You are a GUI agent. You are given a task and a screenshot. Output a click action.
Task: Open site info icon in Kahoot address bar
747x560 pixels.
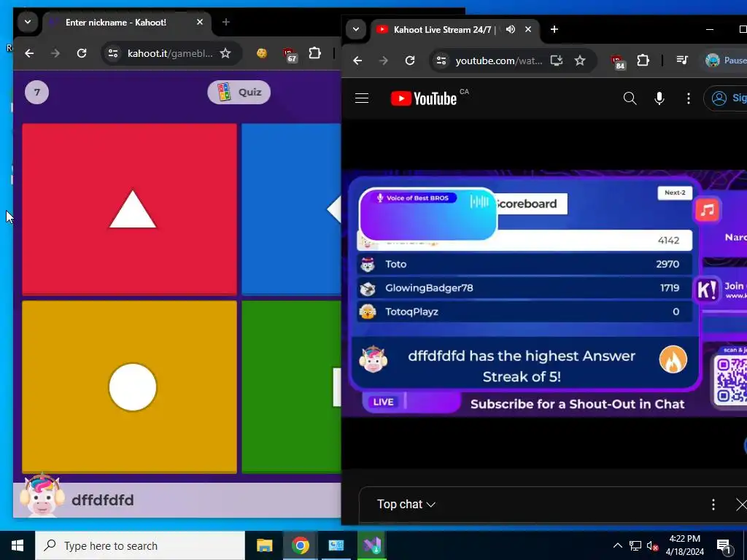click(113, 53)
